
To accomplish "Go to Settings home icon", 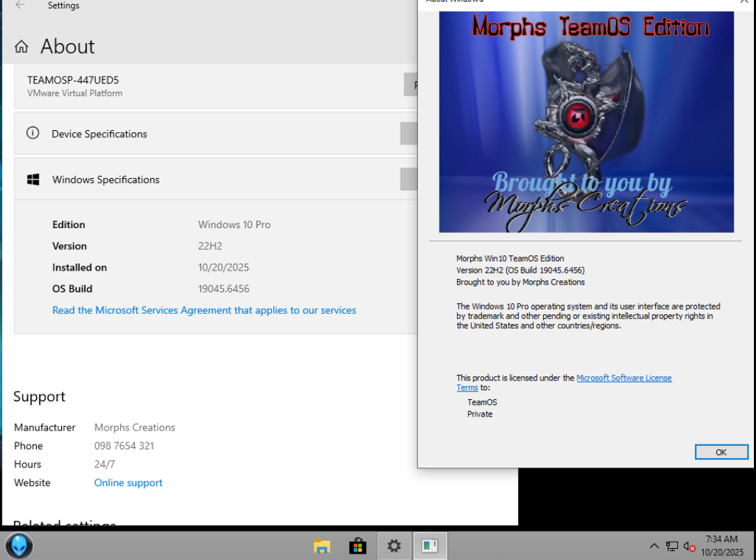I will [x=22, y=47].
